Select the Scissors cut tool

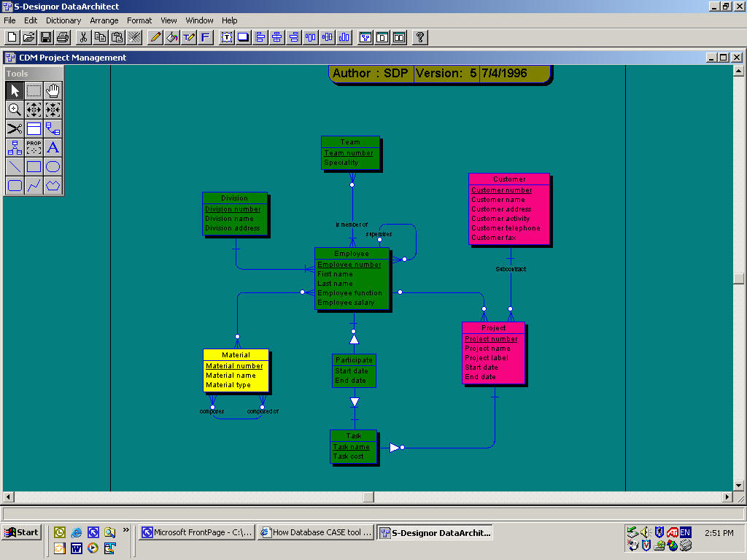tap(15, 128)
